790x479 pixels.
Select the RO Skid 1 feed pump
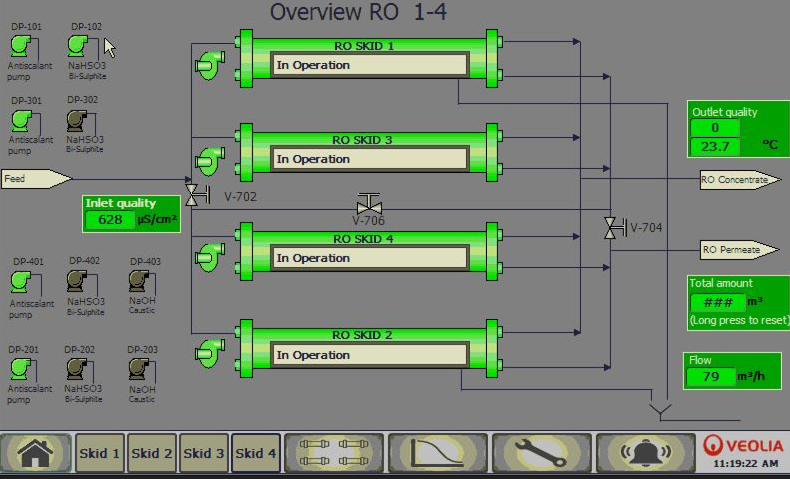tap(210, 65)
